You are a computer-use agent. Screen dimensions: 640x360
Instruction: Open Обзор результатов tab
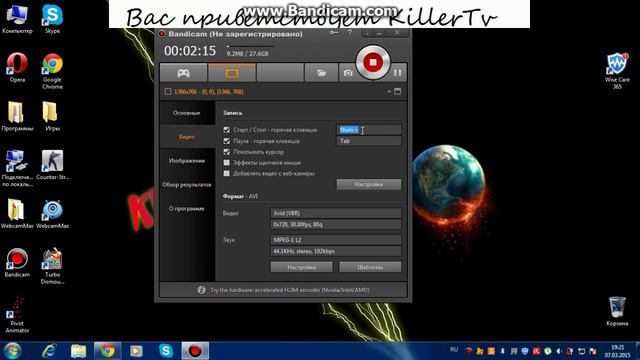[187, 184]
